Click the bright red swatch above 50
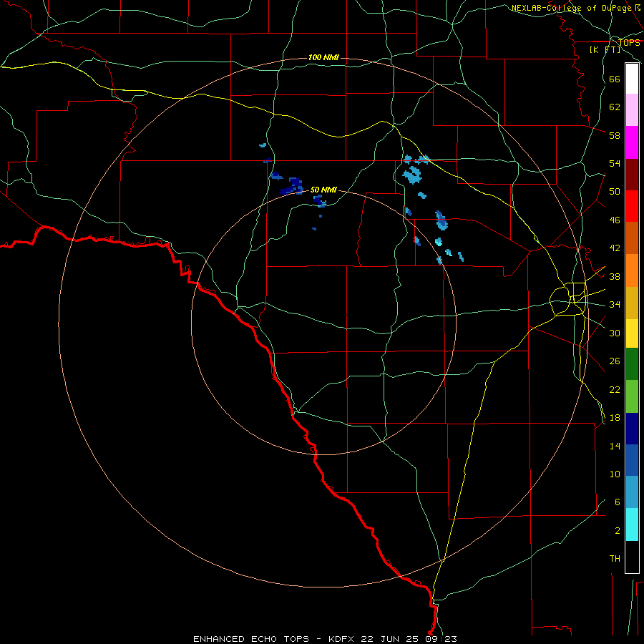The width and height of the screenshot is (644, 644). (x=632, y=206)
